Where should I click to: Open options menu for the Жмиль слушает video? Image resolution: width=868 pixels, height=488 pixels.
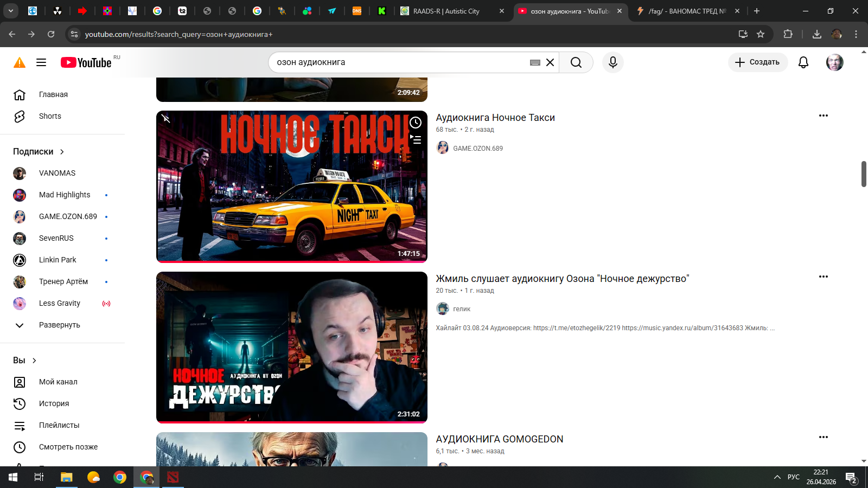(x=824, y=277)
